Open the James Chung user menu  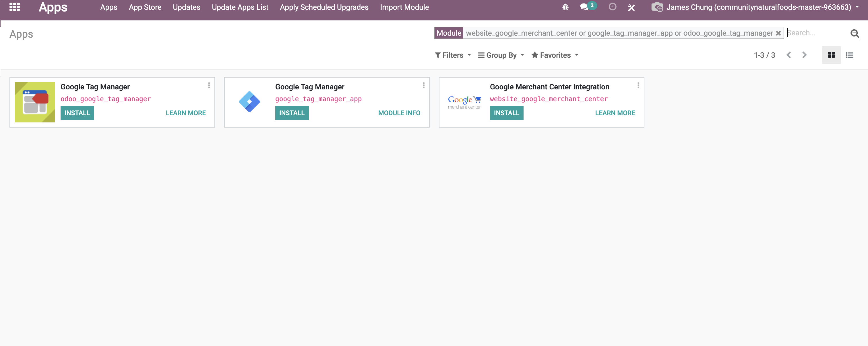click(x=763, y=7)
